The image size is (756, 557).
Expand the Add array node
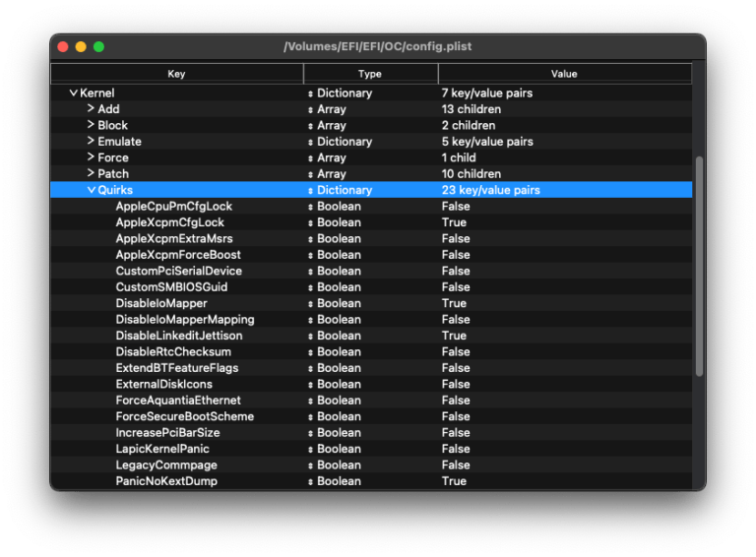(x=91, y=109)
